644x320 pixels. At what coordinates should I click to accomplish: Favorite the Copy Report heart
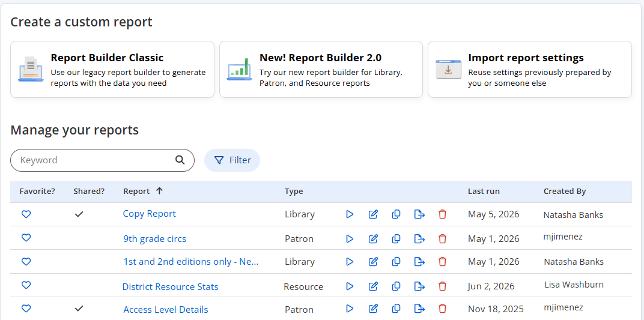tap(26, 214)
